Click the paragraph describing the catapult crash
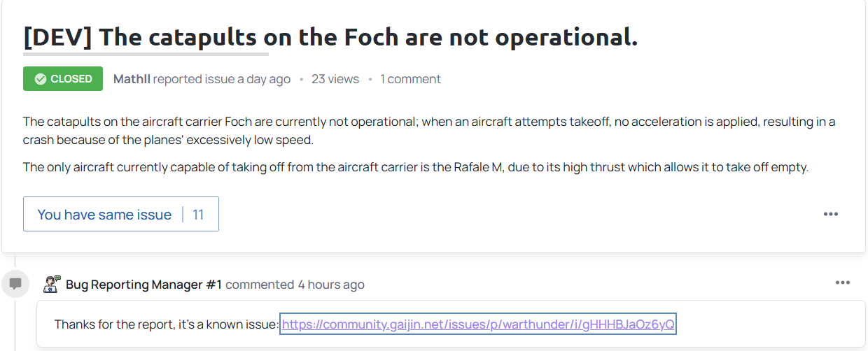This screenshot has width=868, height=351. (428, 131)
